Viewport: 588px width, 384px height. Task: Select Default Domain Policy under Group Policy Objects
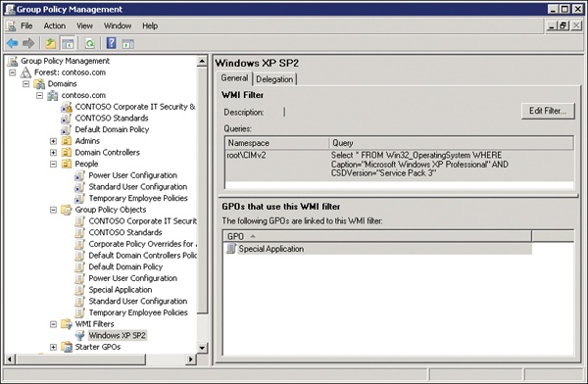[125, 267]
